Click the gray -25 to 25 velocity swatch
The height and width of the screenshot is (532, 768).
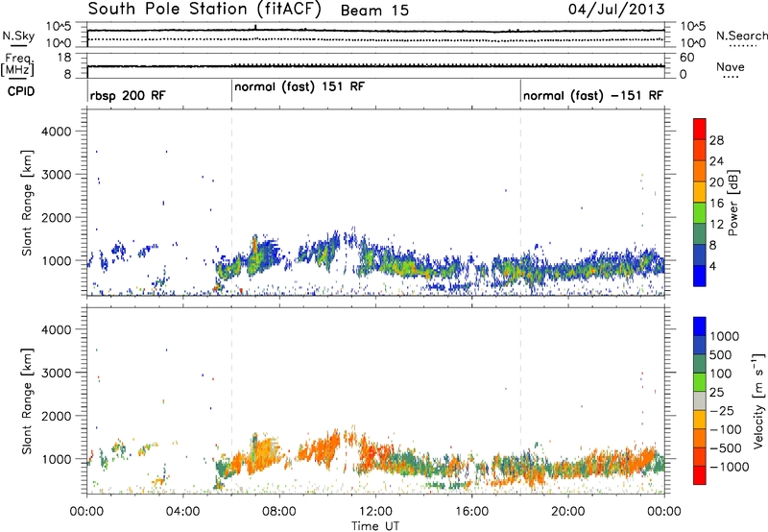coord(700,401)
